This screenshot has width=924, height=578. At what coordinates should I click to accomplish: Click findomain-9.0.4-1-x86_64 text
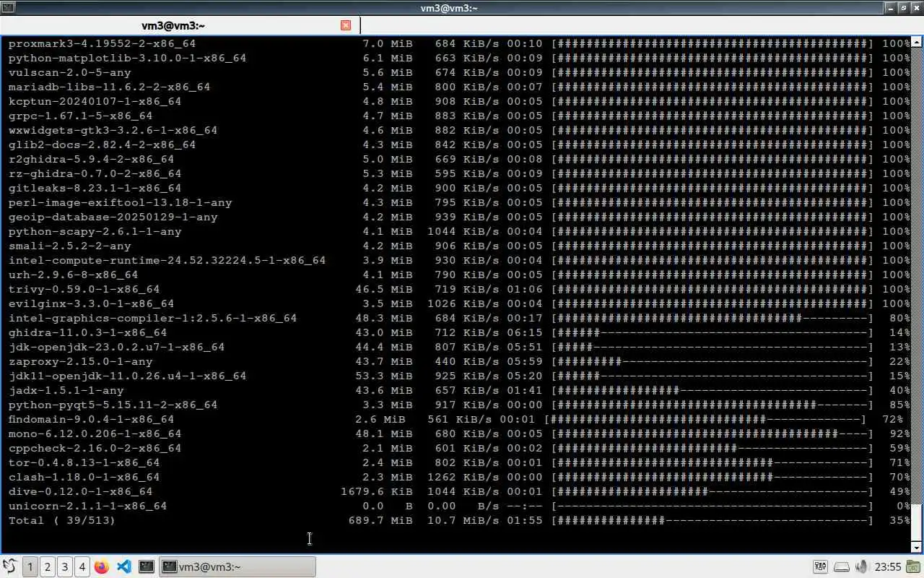(91, 419)
